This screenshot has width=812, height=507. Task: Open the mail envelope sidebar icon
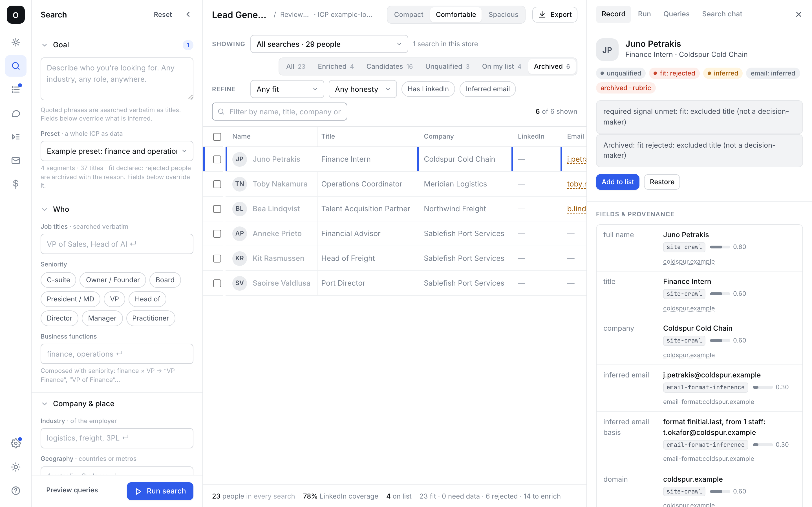(x=16, y=161)
